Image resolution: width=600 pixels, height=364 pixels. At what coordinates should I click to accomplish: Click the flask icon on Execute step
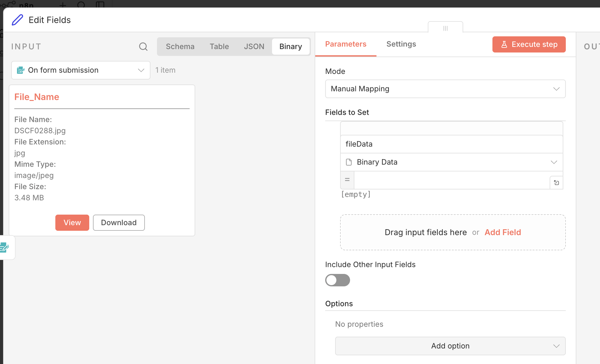[x=504, y=44]
